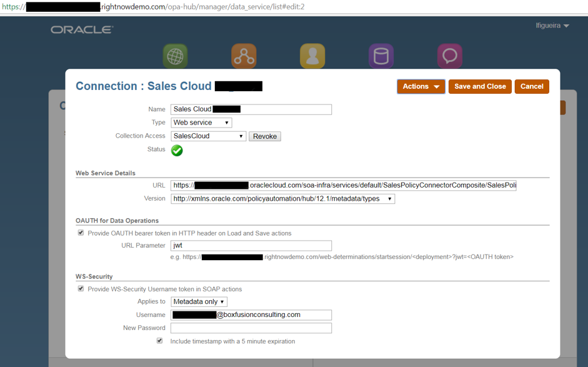Toggle the Provide OAUTH bearer token checkbox
The width and height of the screenshot is (588, 367).
[x=81, y=233]
